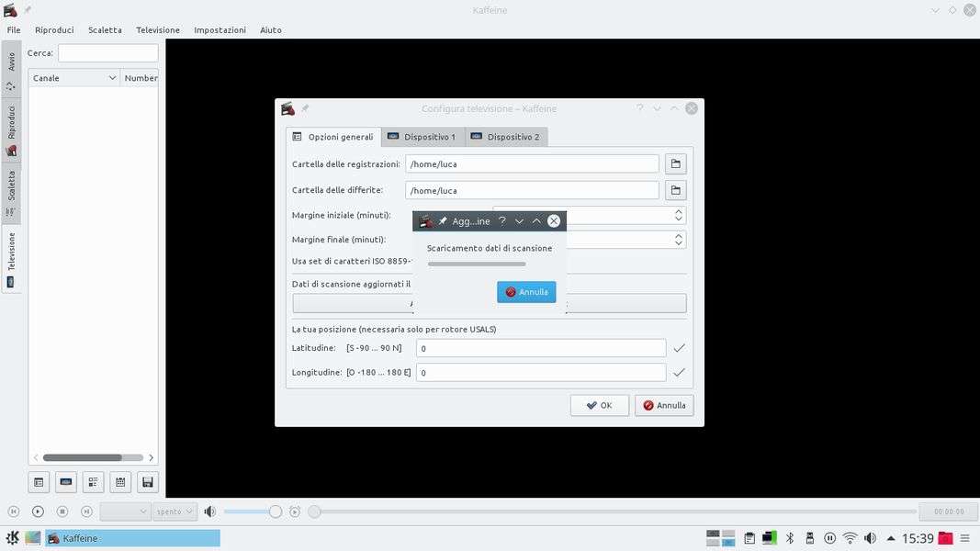Open the KDE application launcher

point(12,538)
